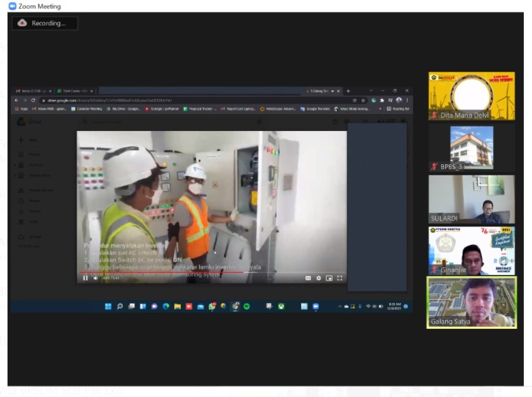532x397 pixels.
Task: Click the dimmed Drive logo
Action: coord(29,121)
